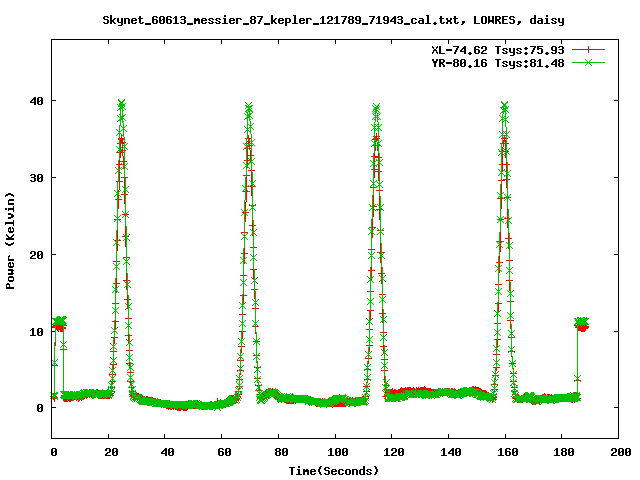Click y-axis tick label 20

click(37, 255)
